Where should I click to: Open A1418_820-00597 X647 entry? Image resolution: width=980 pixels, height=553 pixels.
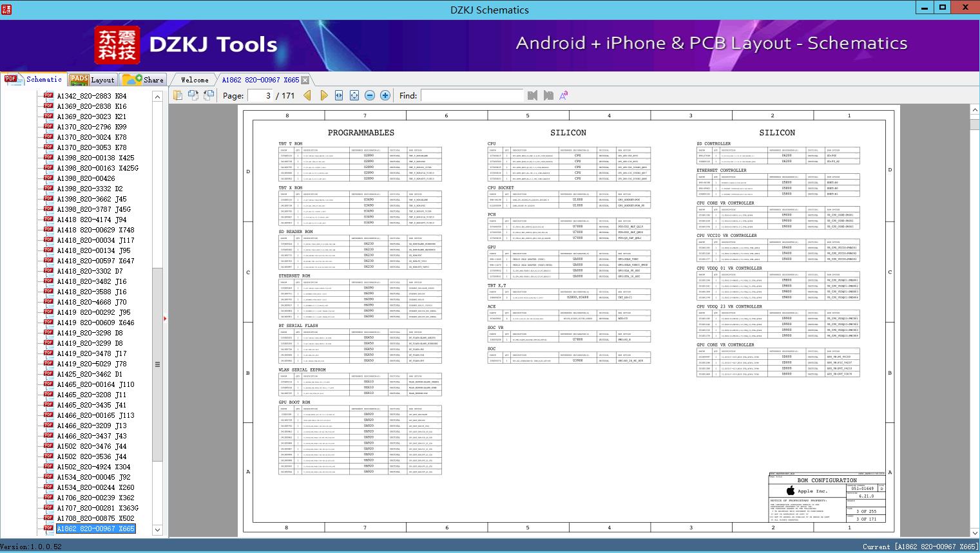pos(95,261)
